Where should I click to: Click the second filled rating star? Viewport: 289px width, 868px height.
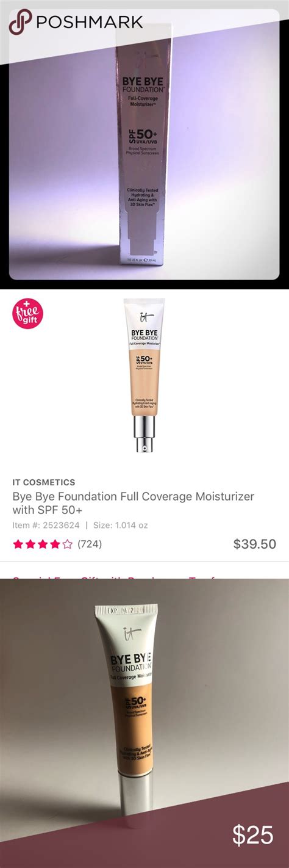coord(30,544)
